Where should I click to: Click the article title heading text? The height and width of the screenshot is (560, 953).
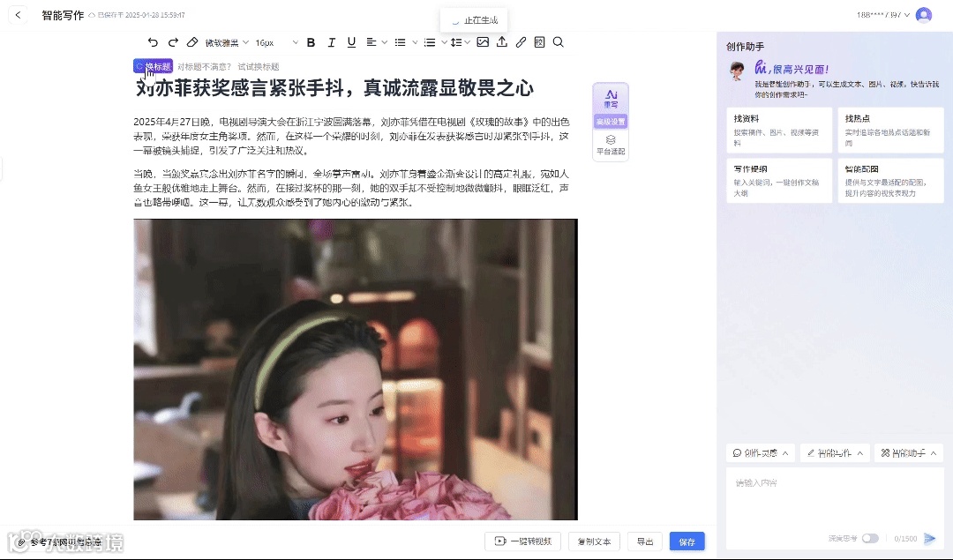click(334, 89)
